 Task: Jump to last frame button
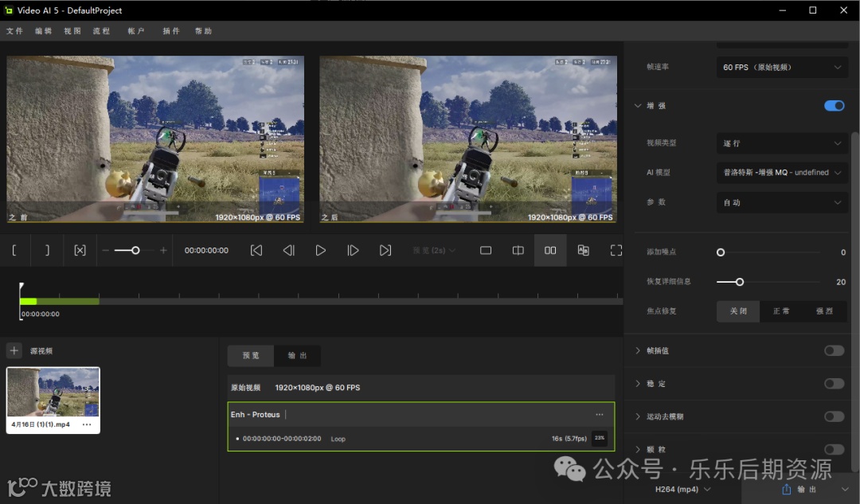385,250
